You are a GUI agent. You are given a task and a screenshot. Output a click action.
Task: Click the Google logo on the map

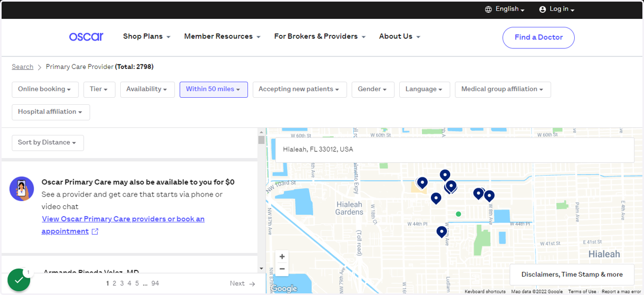click(284, 289)
